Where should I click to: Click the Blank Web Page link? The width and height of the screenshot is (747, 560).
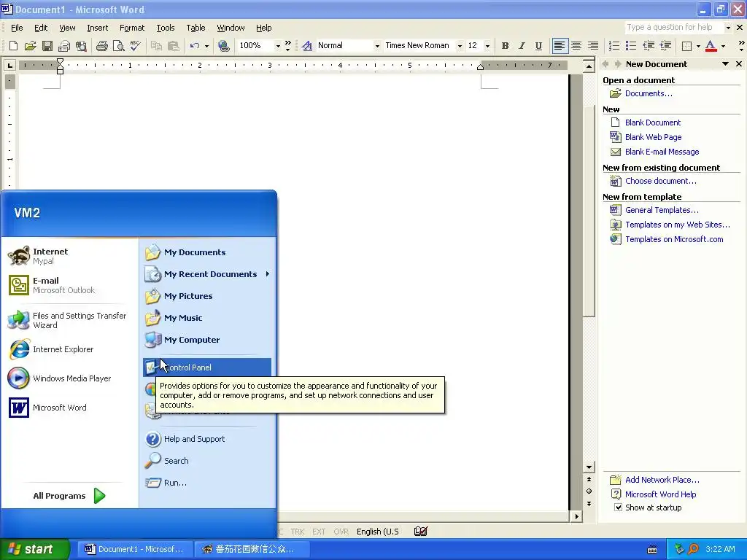pyautogui.click(x=653, y=137)
